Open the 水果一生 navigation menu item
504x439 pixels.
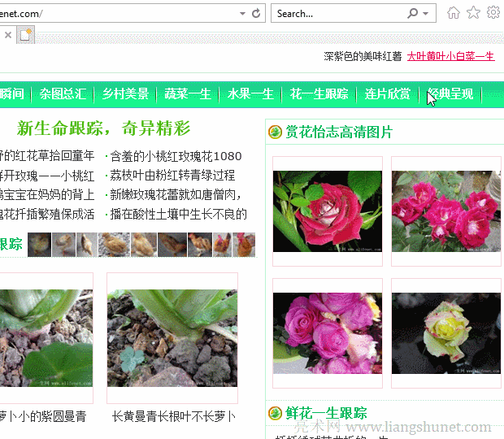pos(250,94)
